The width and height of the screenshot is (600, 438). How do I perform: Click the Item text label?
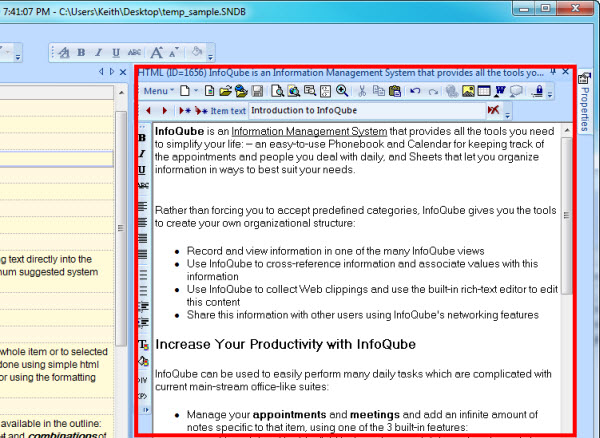(x=228, y=111)
